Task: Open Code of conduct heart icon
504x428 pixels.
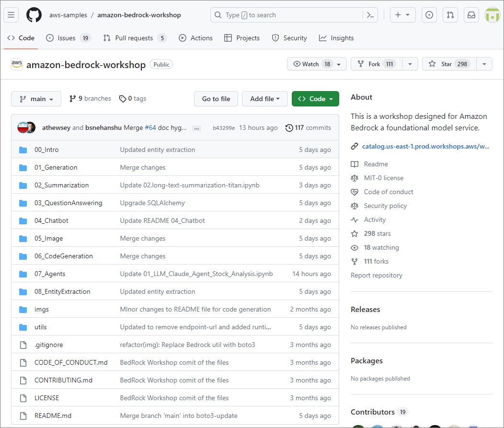Action: 355,192
